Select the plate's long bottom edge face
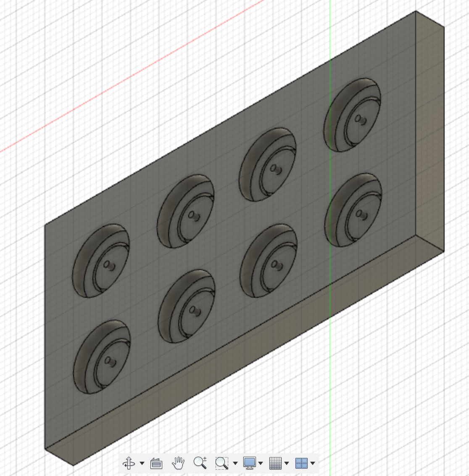This screenshot has width=469, height=476. (245, 351)
